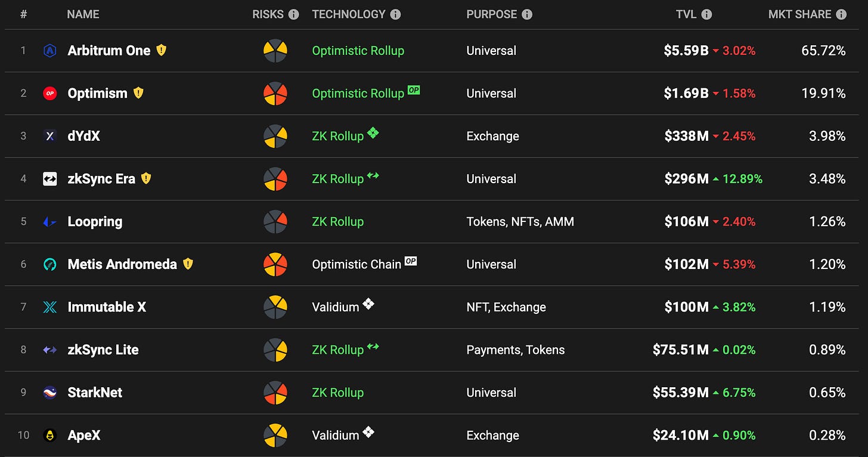Open the zkSync Era project link
Screen dimensions: 868x457
pos(101,179)
